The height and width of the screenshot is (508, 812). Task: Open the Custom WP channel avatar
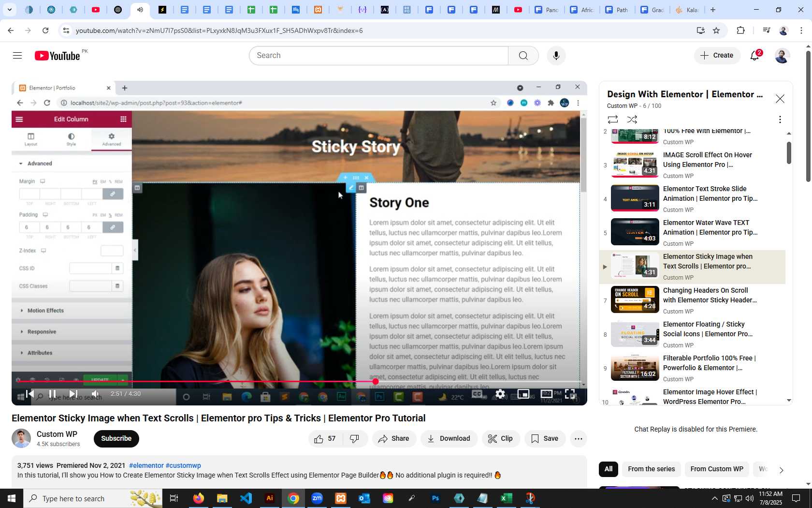click(21, 439)
